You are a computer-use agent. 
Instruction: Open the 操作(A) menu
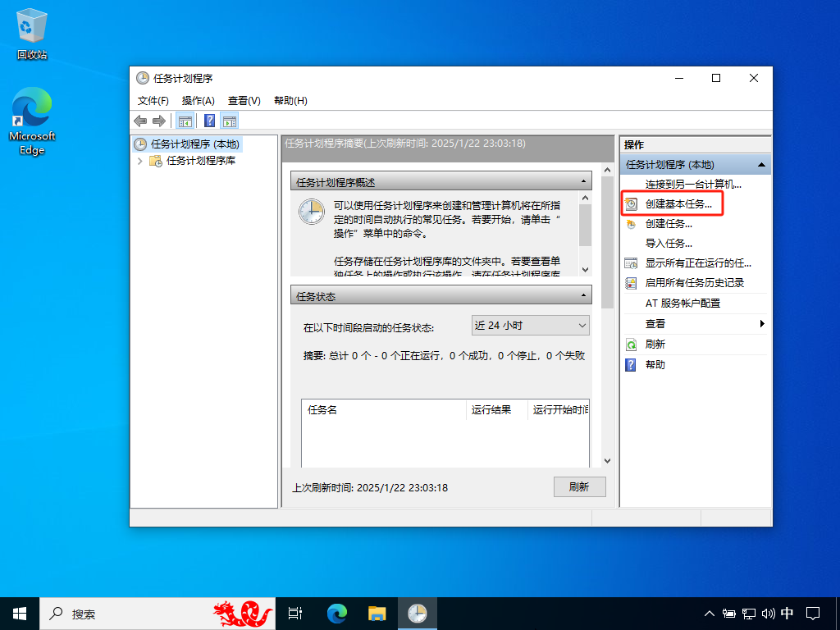point(197,100)
